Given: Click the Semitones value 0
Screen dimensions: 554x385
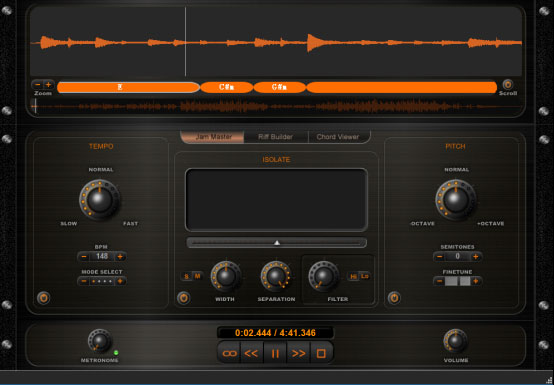Looking at the screenshot, I should point(458,256).
